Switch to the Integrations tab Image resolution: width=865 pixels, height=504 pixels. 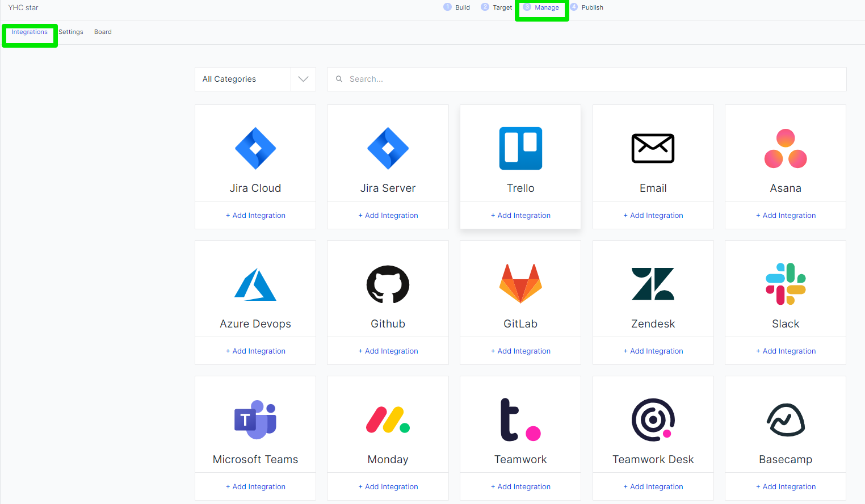tap(30, 32)
